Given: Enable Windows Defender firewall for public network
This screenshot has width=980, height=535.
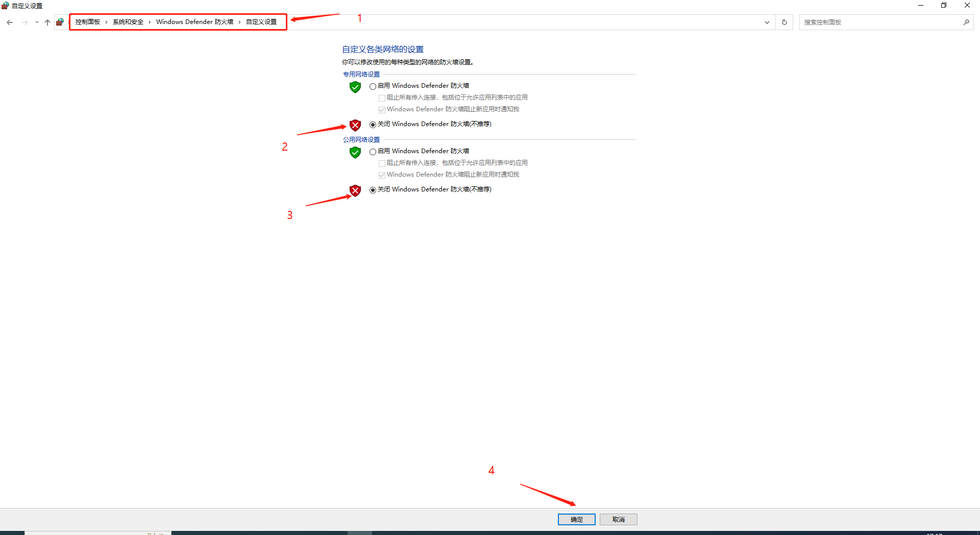Looking at the screenshot, I should click(373, 152).
